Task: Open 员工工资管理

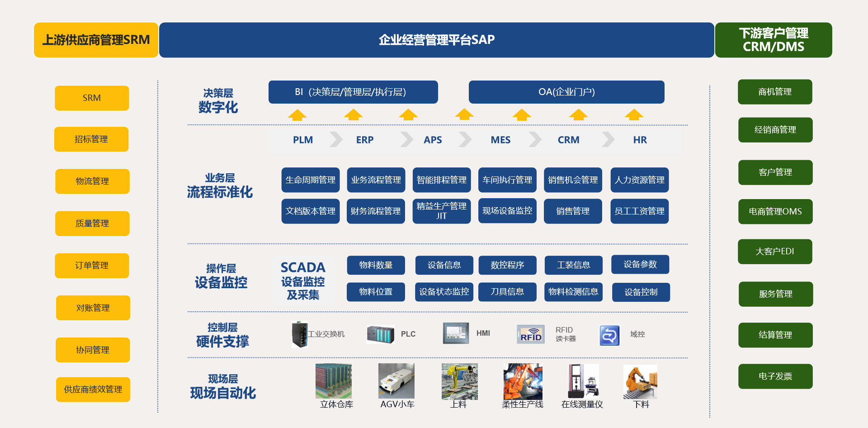Action: click(640, 211)
